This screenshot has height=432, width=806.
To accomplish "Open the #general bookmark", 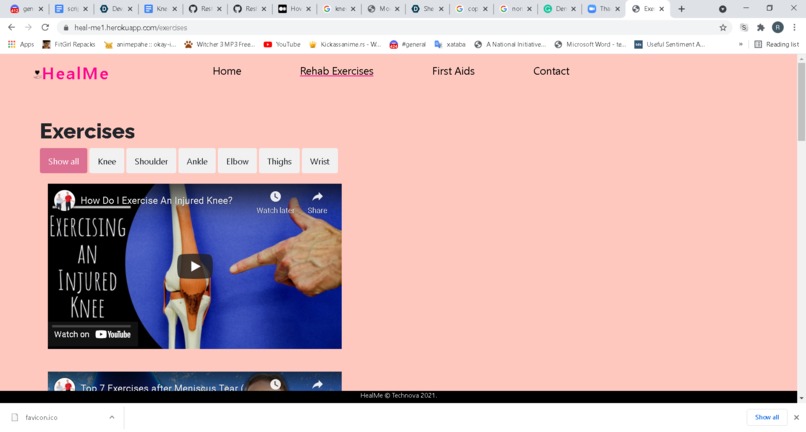I will click(408, 45).
